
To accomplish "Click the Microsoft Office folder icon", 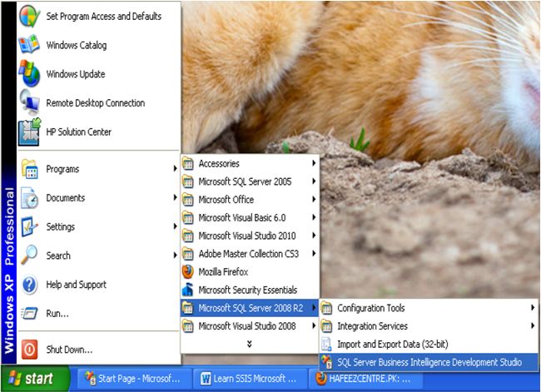I will click(188, 200).
